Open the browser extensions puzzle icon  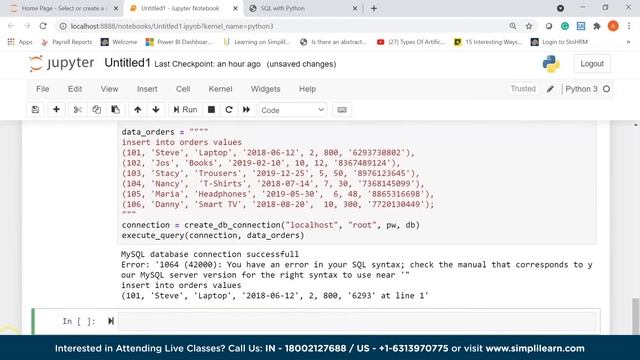coord(597,26)
